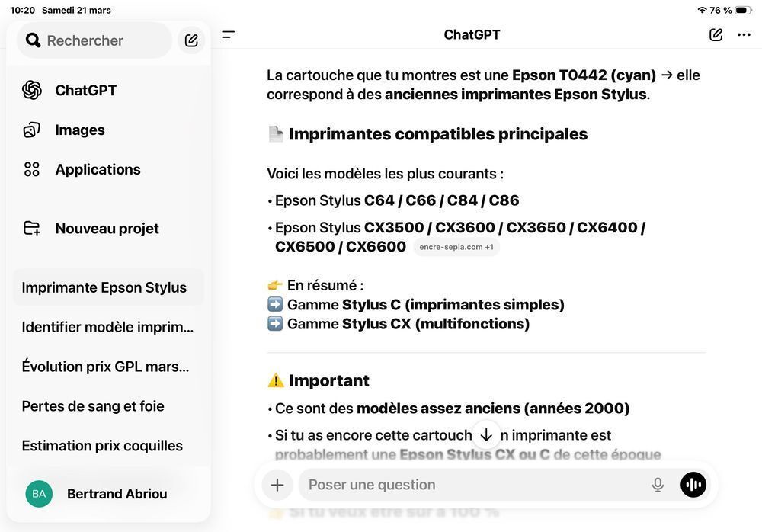Click the plus attachment button
Screen dimensions: 762x532
277,485
